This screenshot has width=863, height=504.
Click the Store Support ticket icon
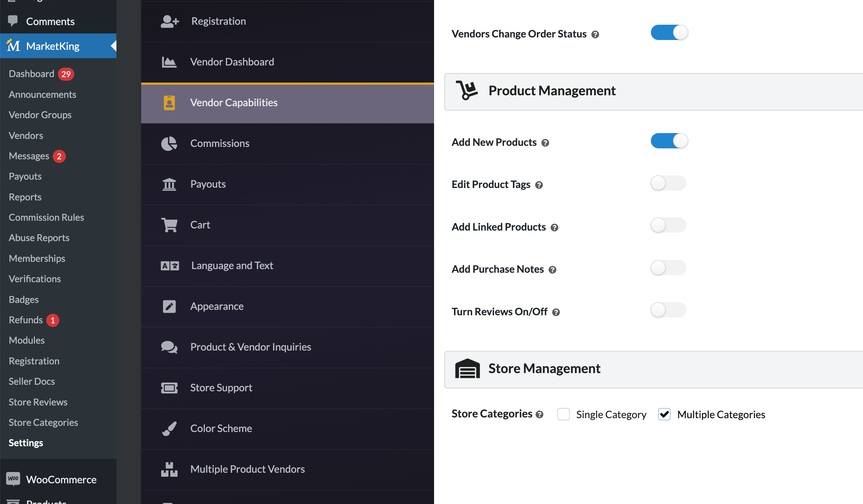click(x=169, y=388)
